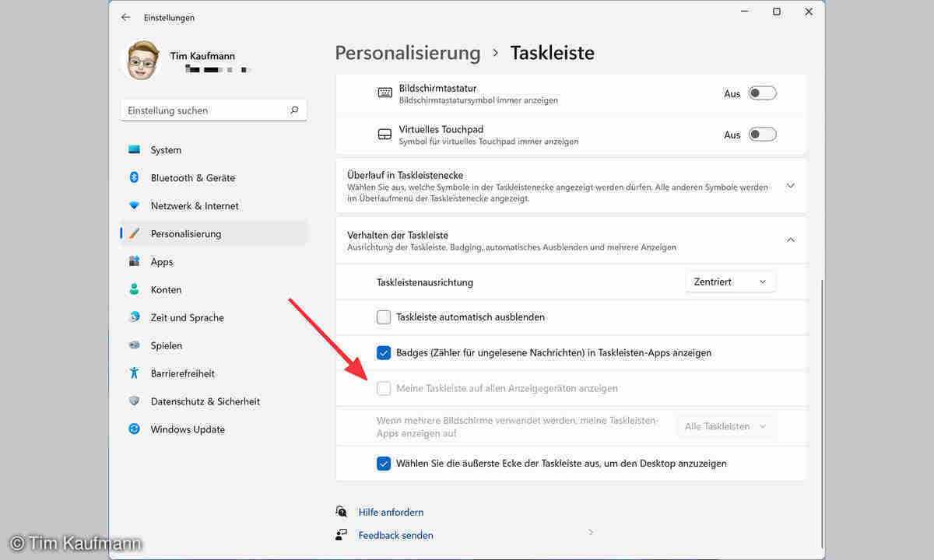This screenshot has height=560, width=934.
Task: Enable the Virtuelles Touchpad switch
Action: click(762, 135)
